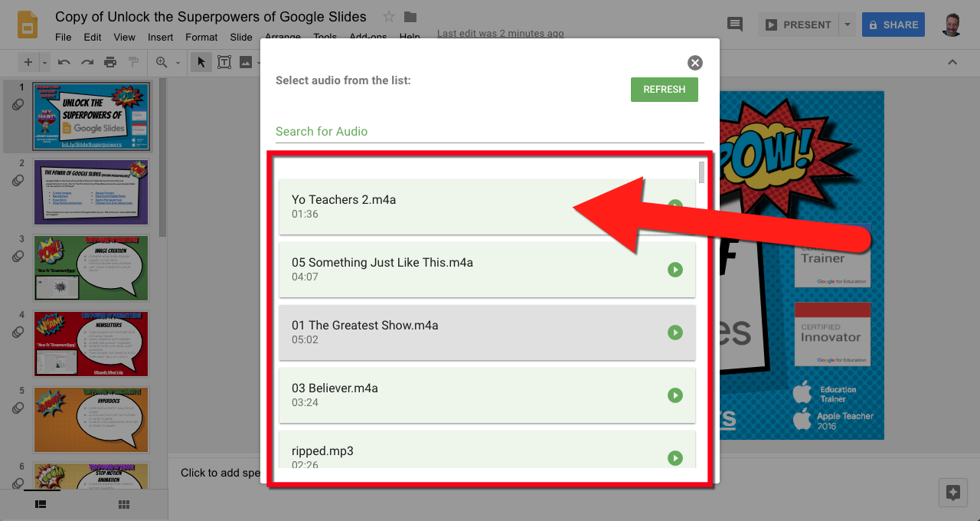Select 05 Something Just Like This.m4a entry

tap(487, 270)
